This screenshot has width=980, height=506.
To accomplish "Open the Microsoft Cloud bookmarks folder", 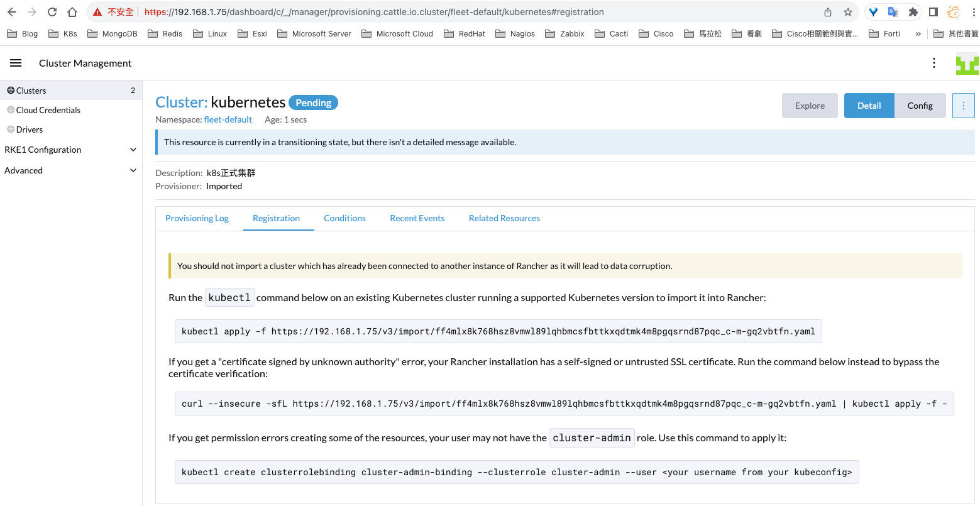I will tap(397, 34).
